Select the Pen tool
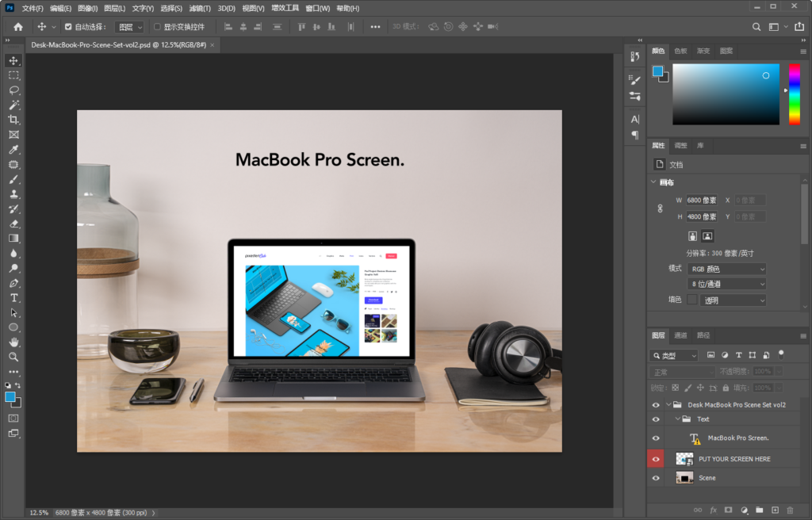 [x=13, y=283]
